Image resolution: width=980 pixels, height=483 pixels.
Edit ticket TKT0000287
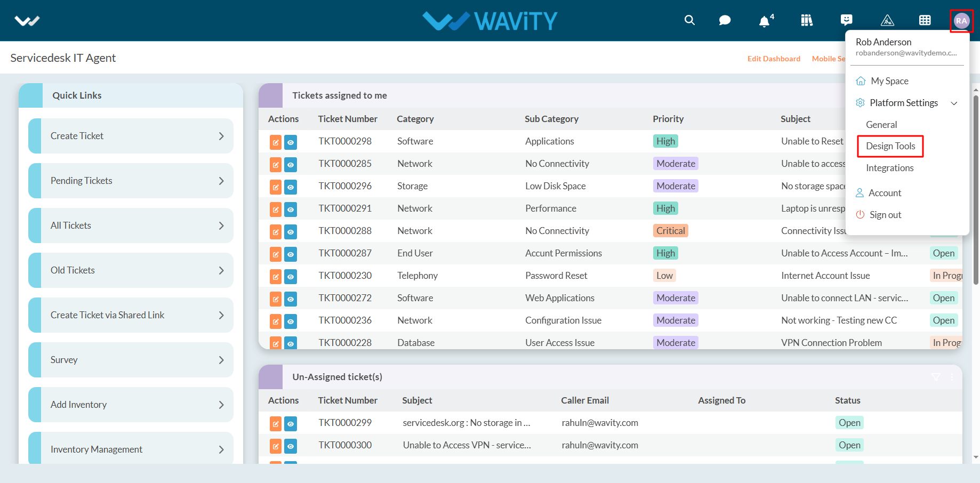(x=276, y=254)
